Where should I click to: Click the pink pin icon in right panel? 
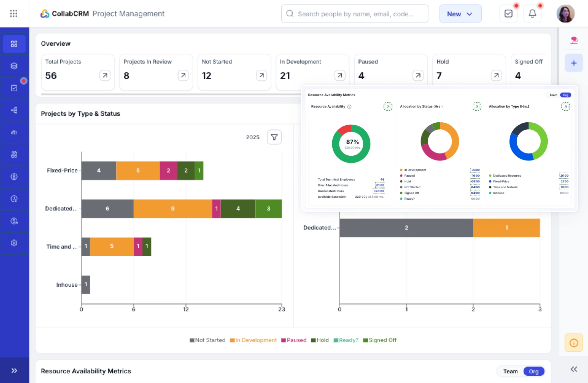[574, 40]
